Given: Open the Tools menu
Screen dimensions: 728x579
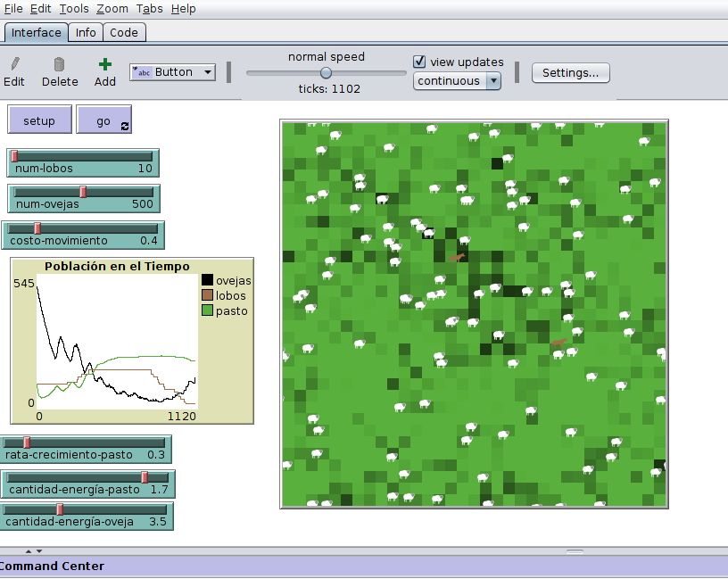Looking at the screenshot, I should click(x=74, y=9).
